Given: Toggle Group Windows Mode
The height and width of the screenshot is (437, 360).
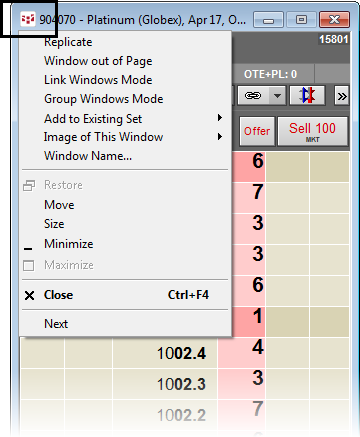Looking at the screenshot, I should click(x=104, y=99).
